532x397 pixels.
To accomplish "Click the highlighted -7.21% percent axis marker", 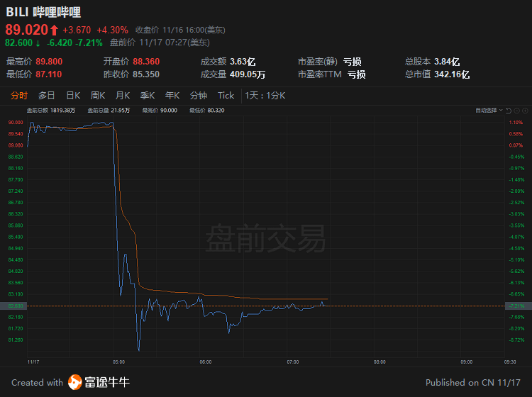I will (x=518, y=306).
